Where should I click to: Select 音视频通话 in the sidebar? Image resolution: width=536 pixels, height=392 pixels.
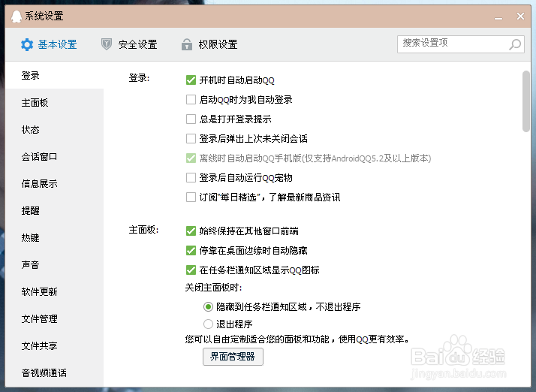tap(54, 372)
